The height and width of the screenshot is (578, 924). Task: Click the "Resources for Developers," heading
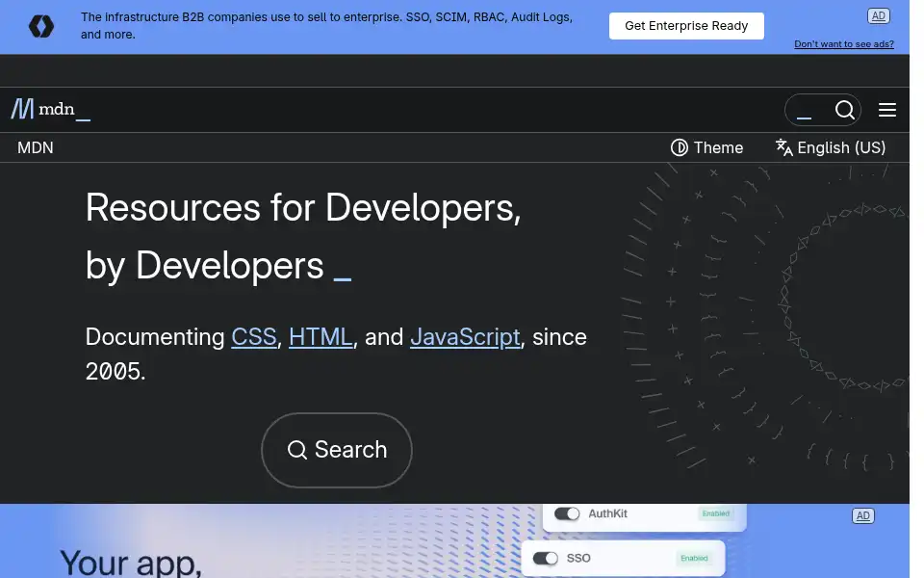click(303, 208)
